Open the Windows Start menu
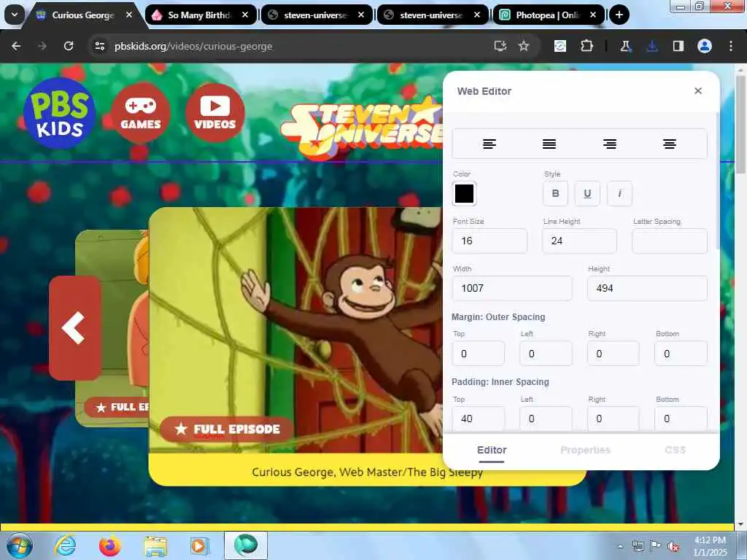 [x=19, y=546]
